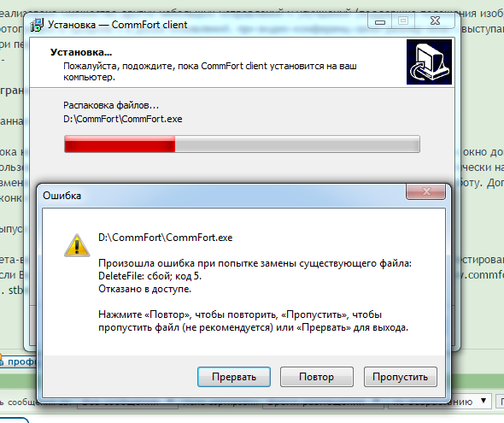
Task: Click the «Распаковка файлов...» status text
Action: coord(111,105)
